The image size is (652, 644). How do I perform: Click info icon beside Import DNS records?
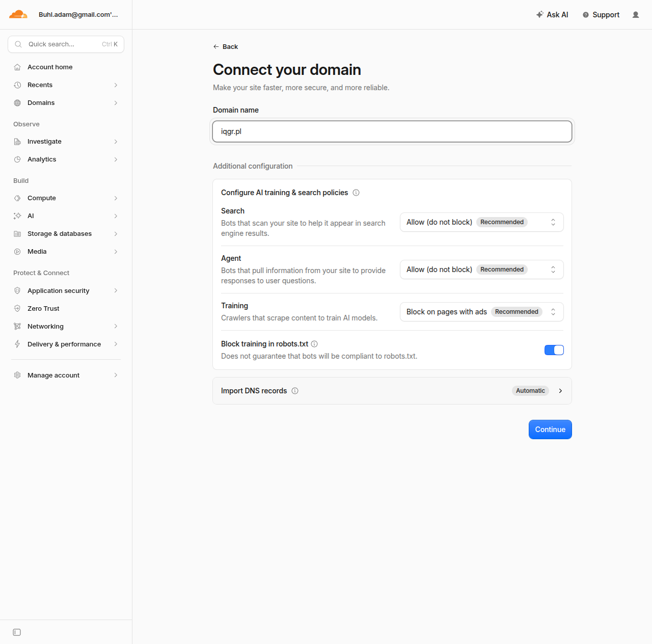point(295,391)
